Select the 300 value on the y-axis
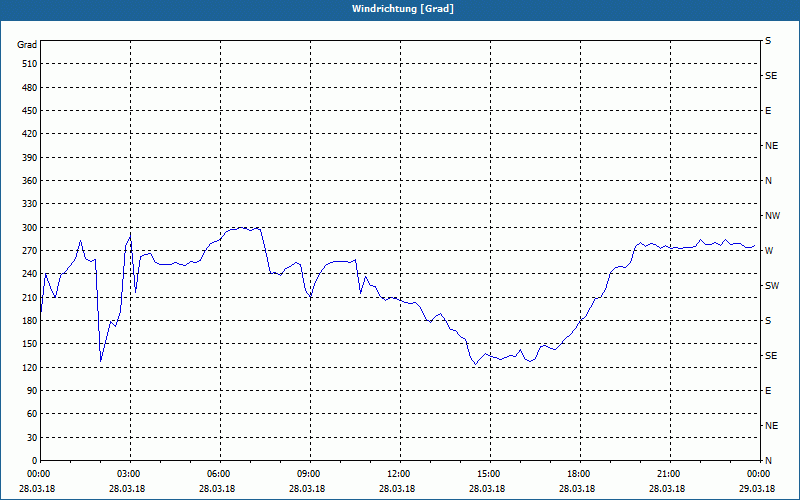 30,228
